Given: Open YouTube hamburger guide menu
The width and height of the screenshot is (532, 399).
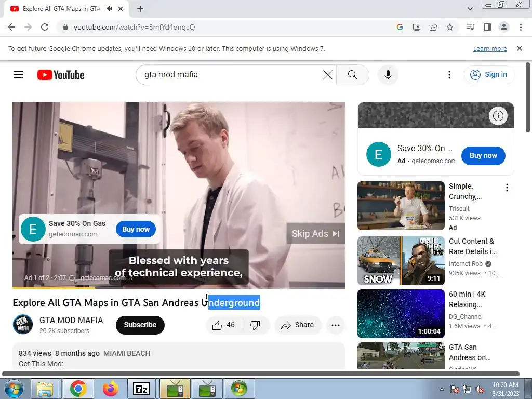Looking at the screenshot, I should pos(19,75).
